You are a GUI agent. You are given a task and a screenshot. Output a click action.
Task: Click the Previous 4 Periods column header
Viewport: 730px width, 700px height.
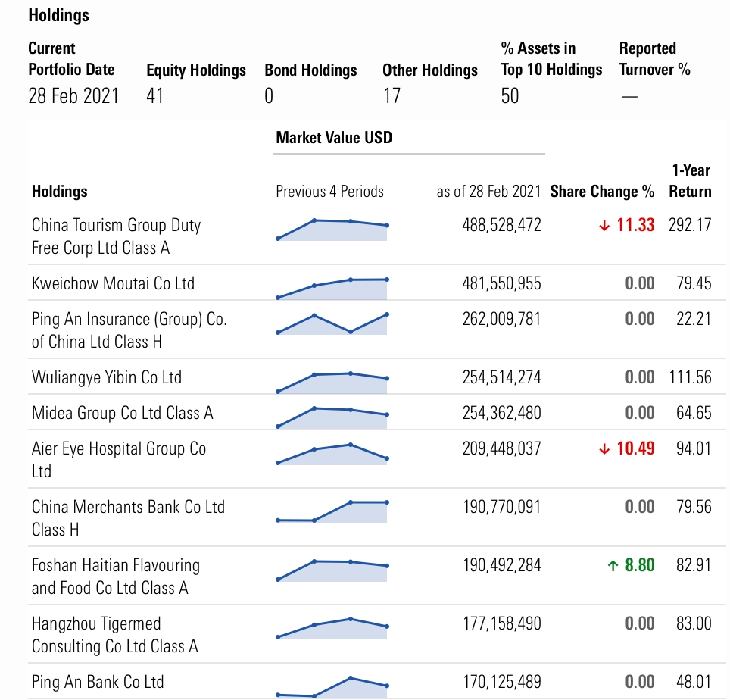tap(329, 192)
